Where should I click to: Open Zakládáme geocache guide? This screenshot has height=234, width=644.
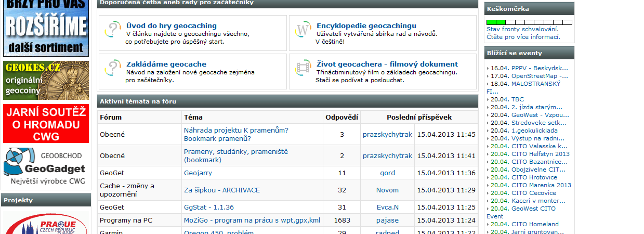pos(166,64)
